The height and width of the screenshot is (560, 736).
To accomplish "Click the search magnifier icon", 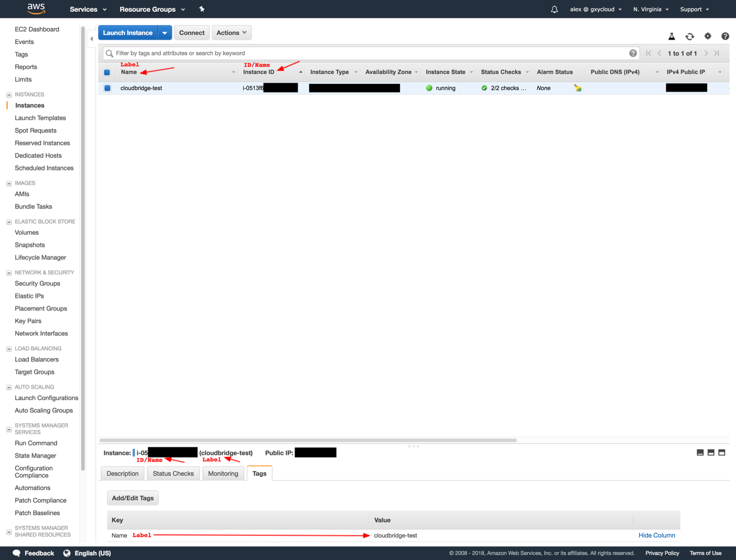I will click(x=109, y=53).
